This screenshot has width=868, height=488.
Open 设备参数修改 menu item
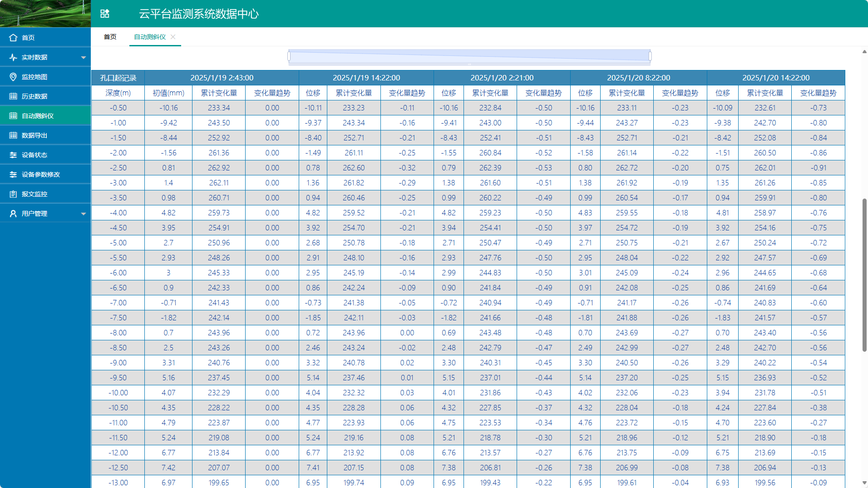[x=41, y=174]
